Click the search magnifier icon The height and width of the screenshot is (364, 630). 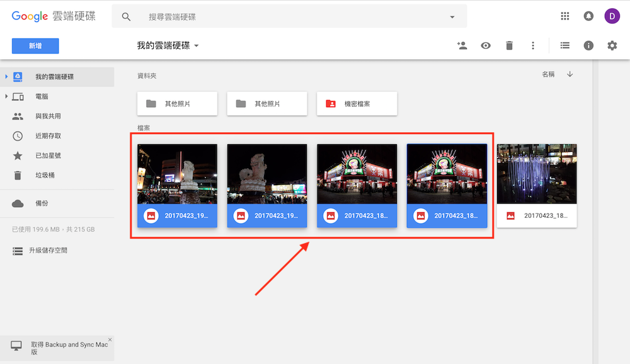pyautogui.click(x=126, y=17)
